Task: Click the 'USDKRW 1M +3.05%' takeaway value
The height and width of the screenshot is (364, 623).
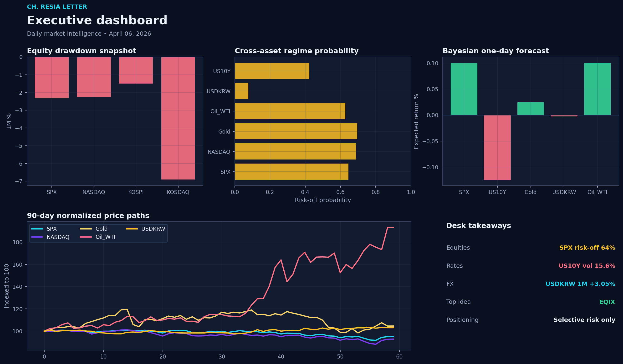Action: 580,284
